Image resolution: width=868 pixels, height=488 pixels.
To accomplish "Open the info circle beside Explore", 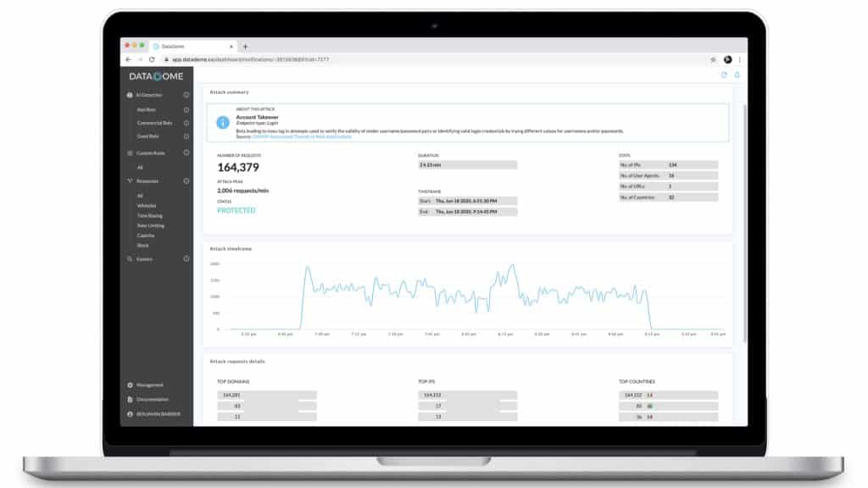I will 186,259.
